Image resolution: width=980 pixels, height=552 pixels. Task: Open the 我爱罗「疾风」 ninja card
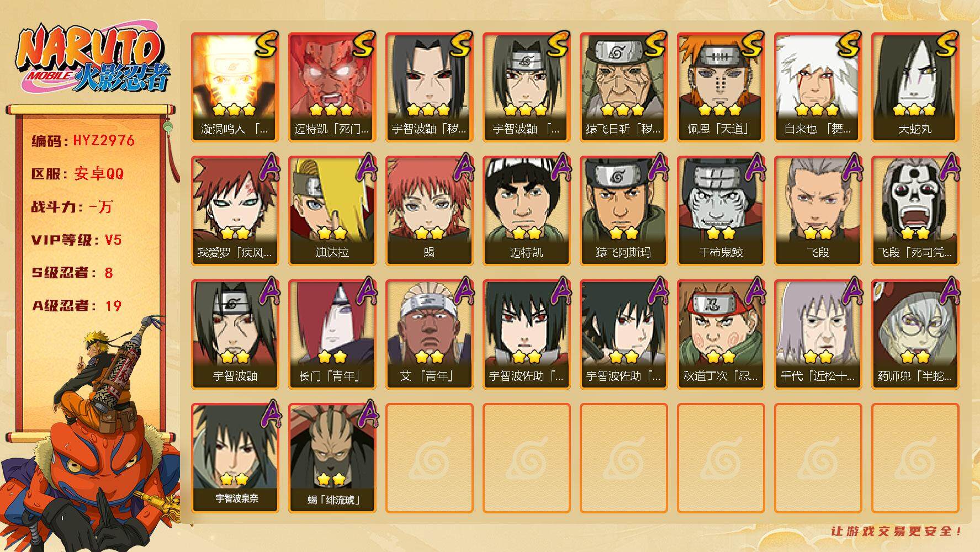click(235, 211)
